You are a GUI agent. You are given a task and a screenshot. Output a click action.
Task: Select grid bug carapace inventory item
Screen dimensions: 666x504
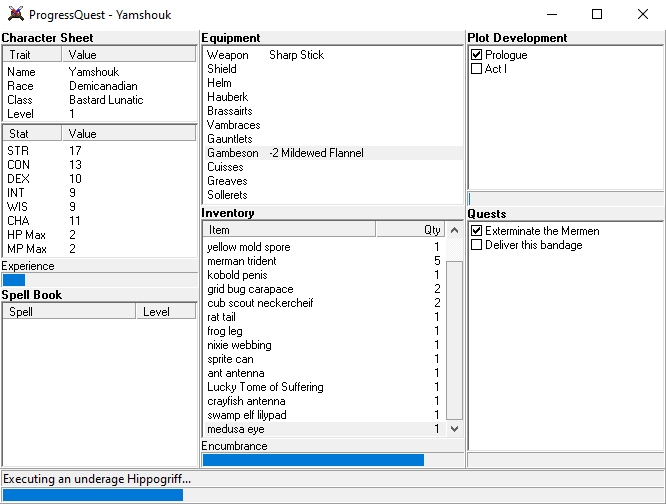[325, 289]
